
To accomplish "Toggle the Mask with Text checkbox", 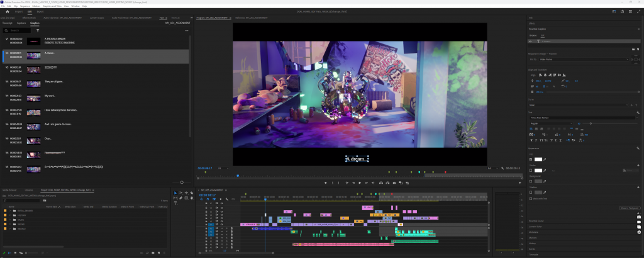I will coord(531,198).
